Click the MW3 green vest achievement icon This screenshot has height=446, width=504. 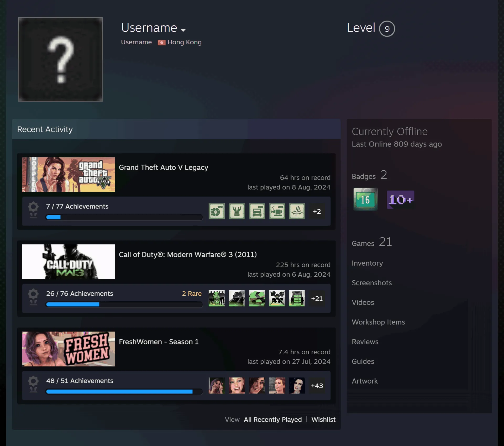[297, 298]
